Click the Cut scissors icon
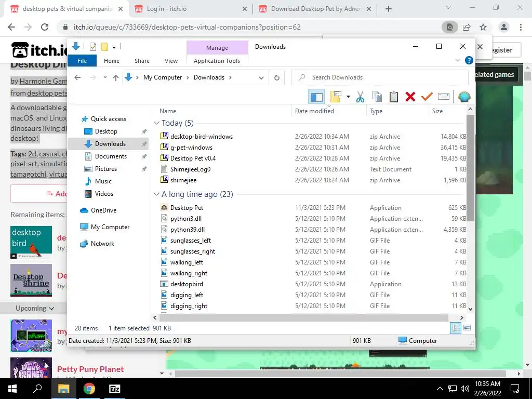 [360, 97]
